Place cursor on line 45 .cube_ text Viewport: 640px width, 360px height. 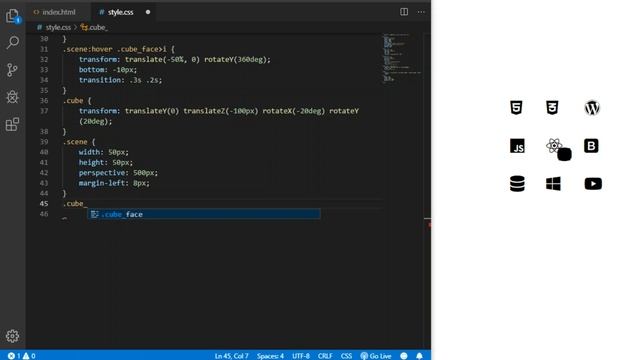pyautogui.click(x=75, y=203)
